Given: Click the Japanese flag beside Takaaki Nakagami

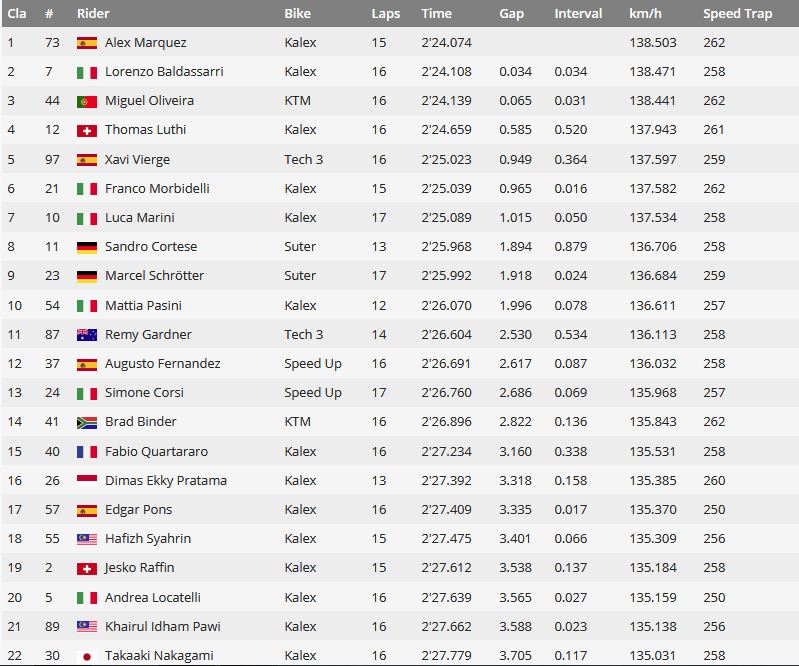Looking at the screenshot, I should pyautogui.click(x=87, y=656).
